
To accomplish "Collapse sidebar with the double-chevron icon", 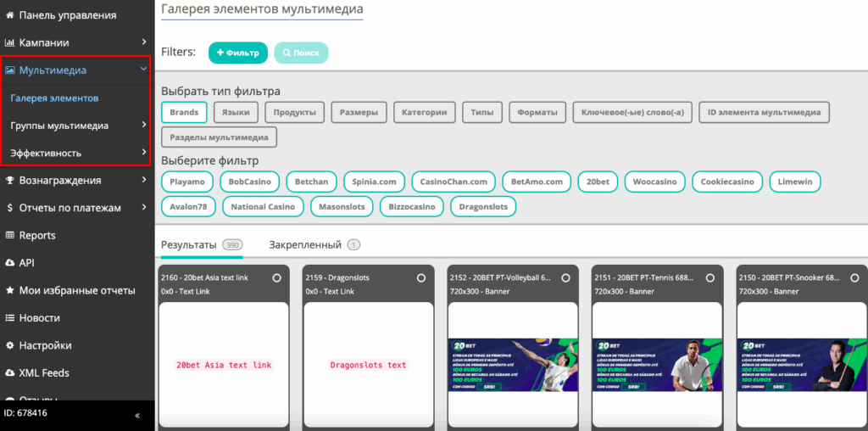I will coord(137,415).
